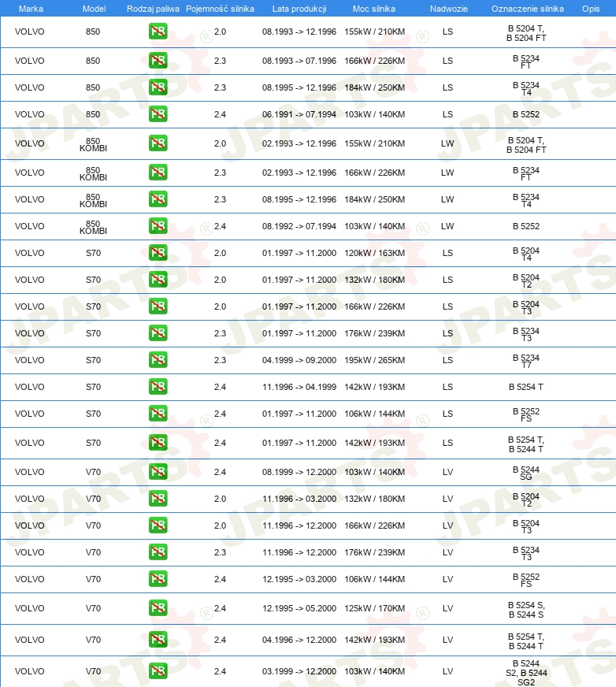
Task: Click petrol icon for 850 LS B 5252 row
Action: pos(158,114)
